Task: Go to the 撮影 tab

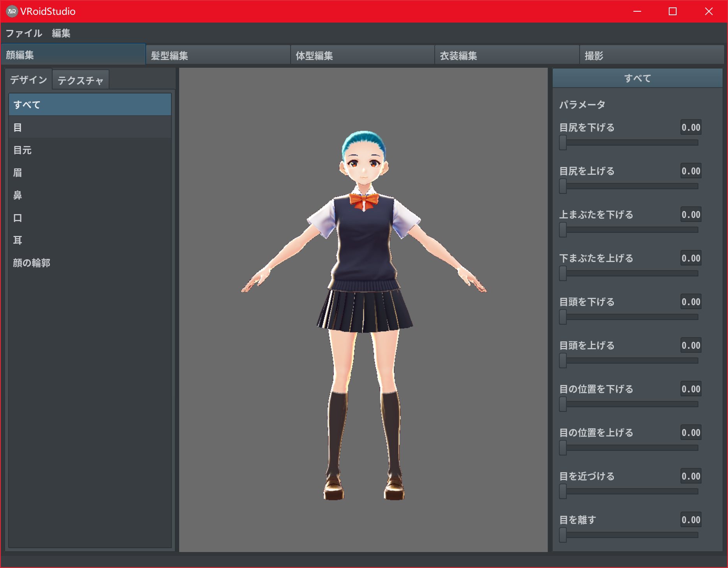Action: click(x=650, y=55)
